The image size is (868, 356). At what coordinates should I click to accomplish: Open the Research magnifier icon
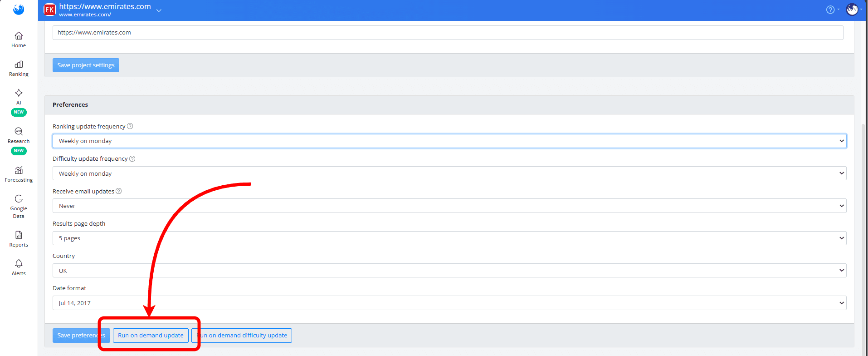pos(19,131)
